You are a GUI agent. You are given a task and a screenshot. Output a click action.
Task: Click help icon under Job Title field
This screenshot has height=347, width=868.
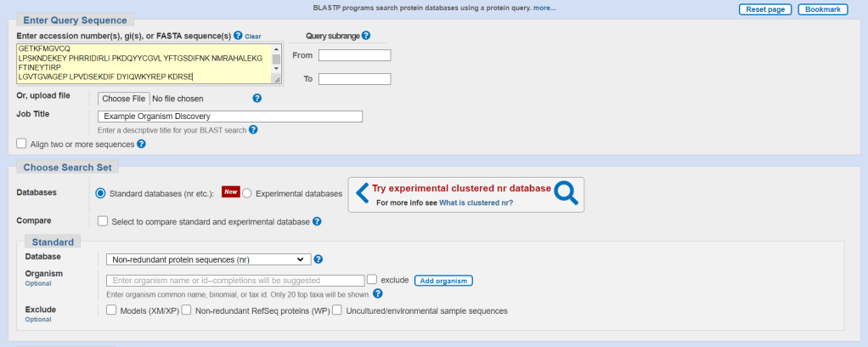point(253,130)
